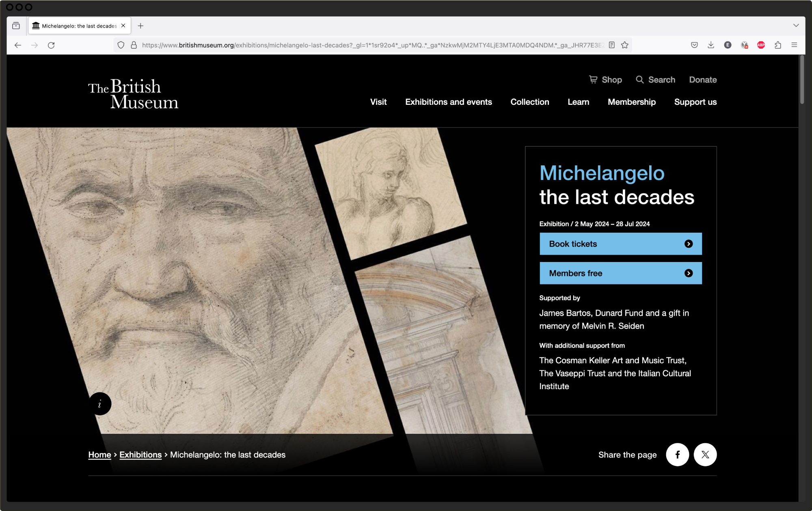Open the AdBlock Plus extension icon
The width and height of the screenshot is (812, 511).
point(760,45)
